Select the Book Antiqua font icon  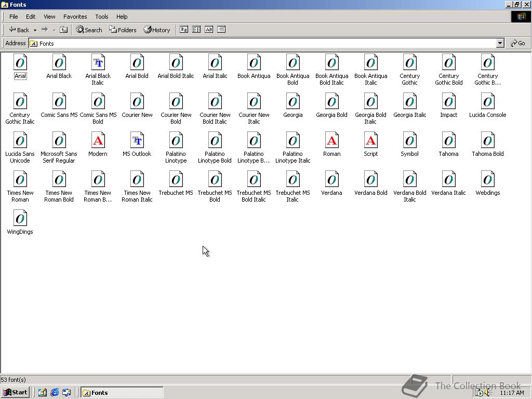click(254, 67)
